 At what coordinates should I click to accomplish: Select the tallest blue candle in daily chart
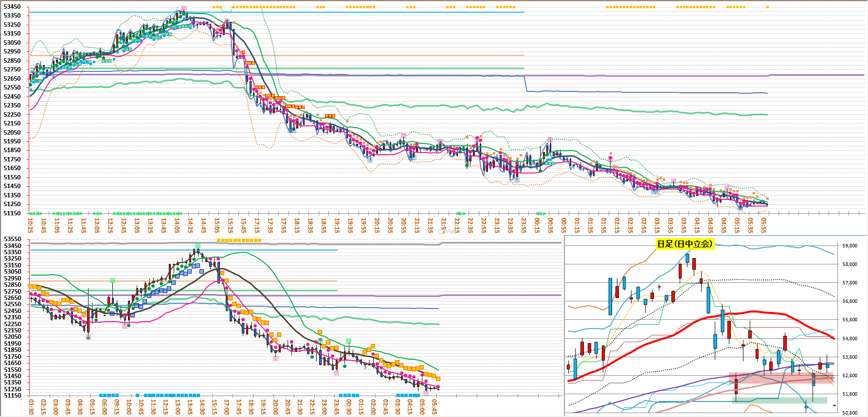tap(610, 296)
